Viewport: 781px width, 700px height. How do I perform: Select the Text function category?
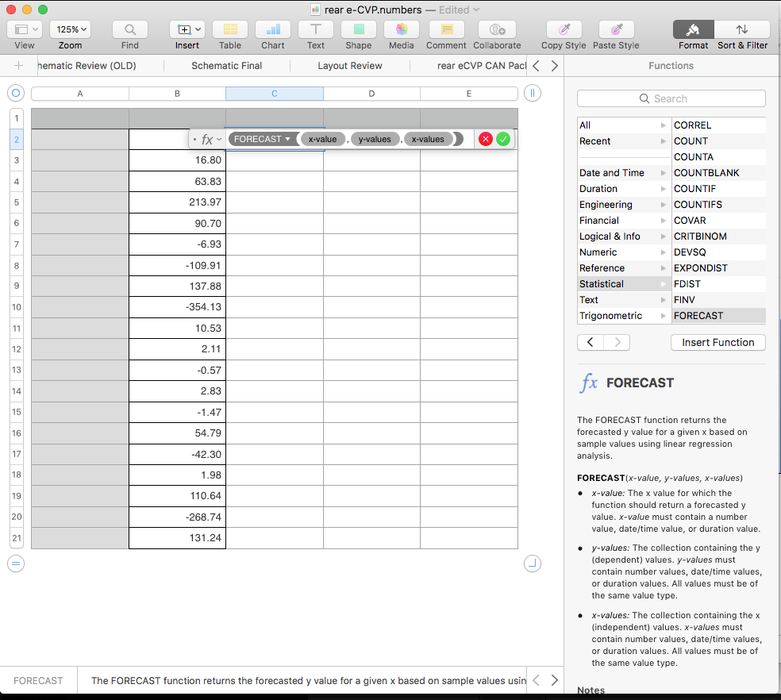(x=624, y=300)
